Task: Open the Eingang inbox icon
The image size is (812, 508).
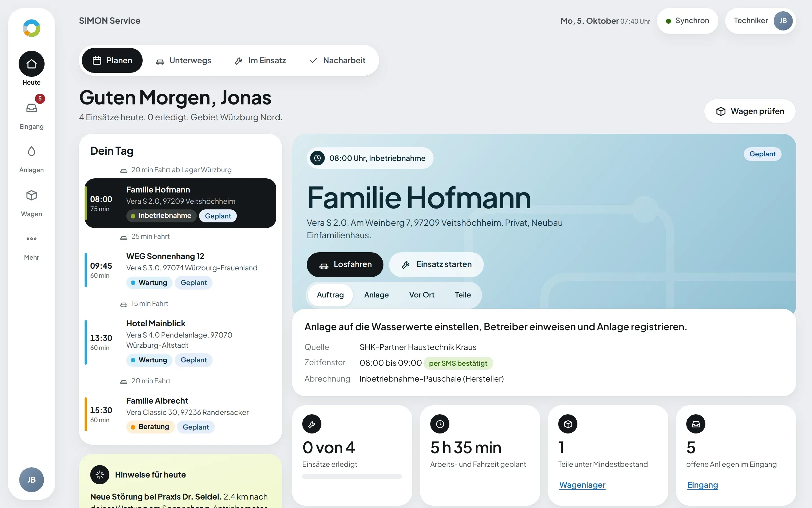Action: tap(32, 108)
